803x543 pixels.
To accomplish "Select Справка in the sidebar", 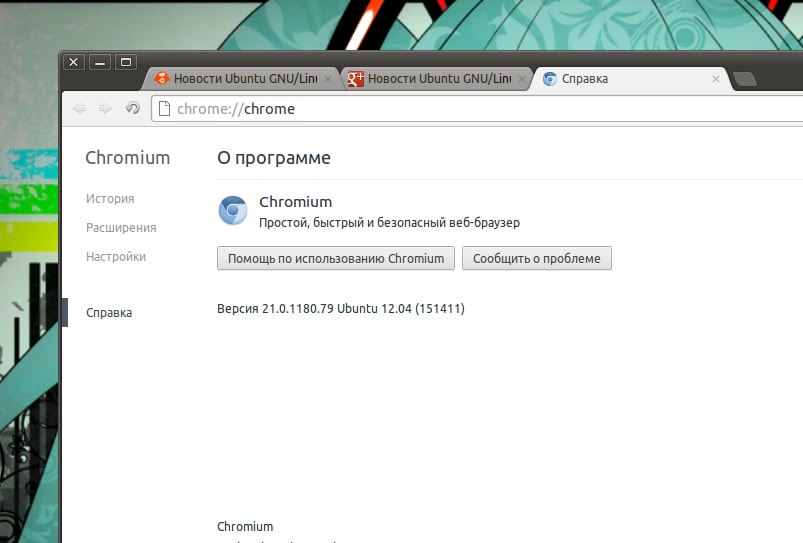I will 109,312.
